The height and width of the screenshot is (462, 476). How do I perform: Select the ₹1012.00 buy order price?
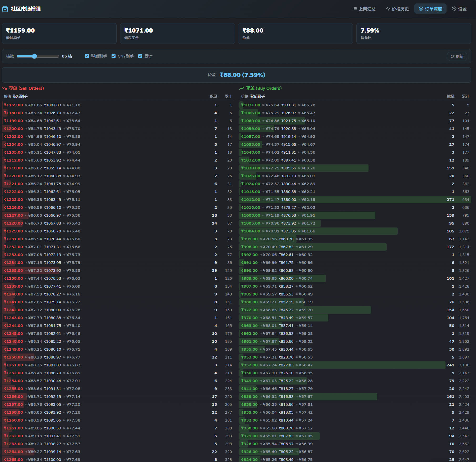[x=251, y=200]
